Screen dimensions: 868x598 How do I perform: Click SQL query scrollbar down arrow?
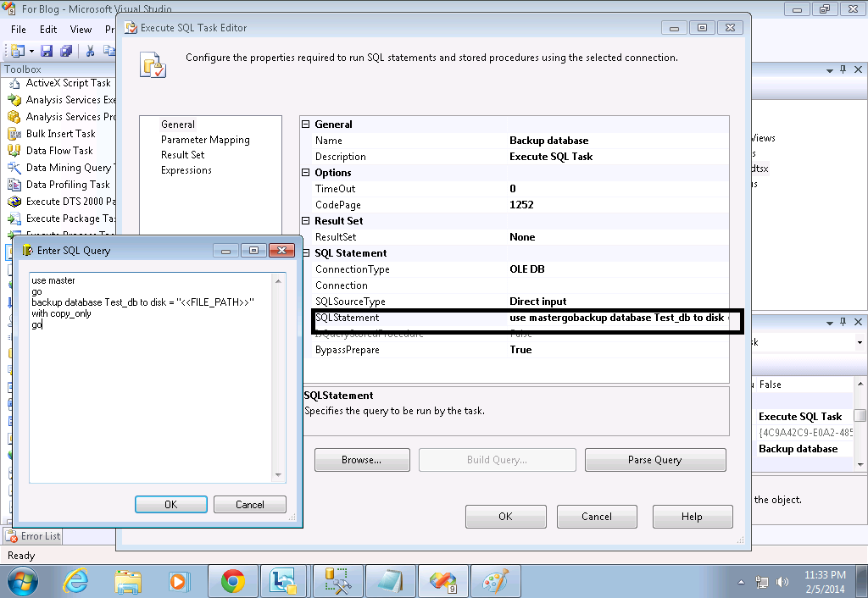278,474
